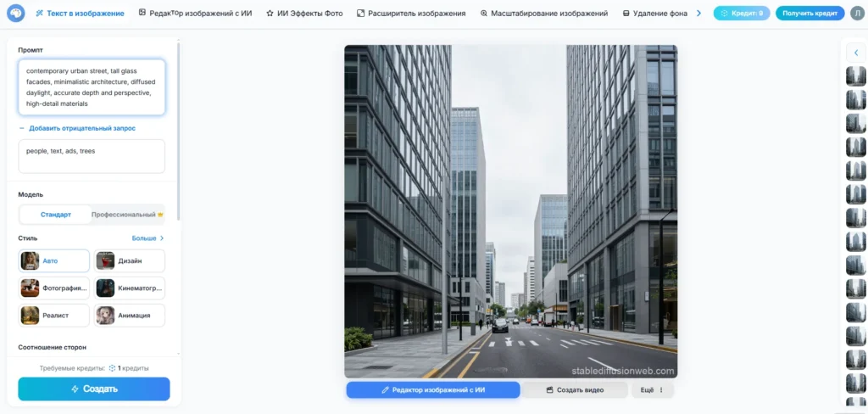Open Удаление фона tab
Image resolution: width=868 pixels, height=414 pixels.
[655, 14]
